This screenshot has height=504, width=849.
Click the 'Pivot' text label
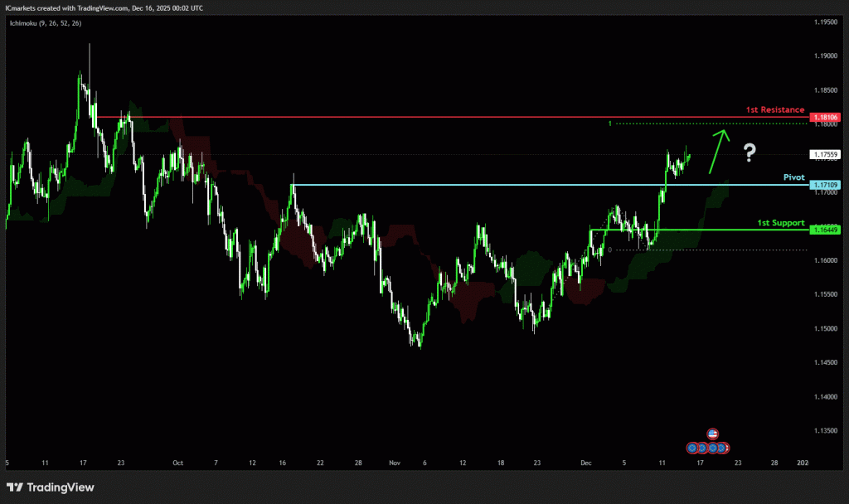(x=793, y=177)
